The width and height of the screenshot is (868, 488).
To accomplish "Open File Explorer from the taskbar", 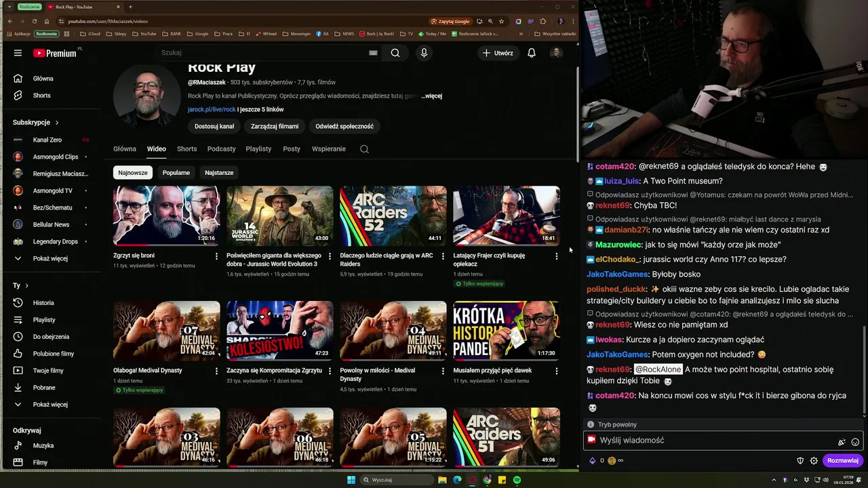I will pos(442,480).
